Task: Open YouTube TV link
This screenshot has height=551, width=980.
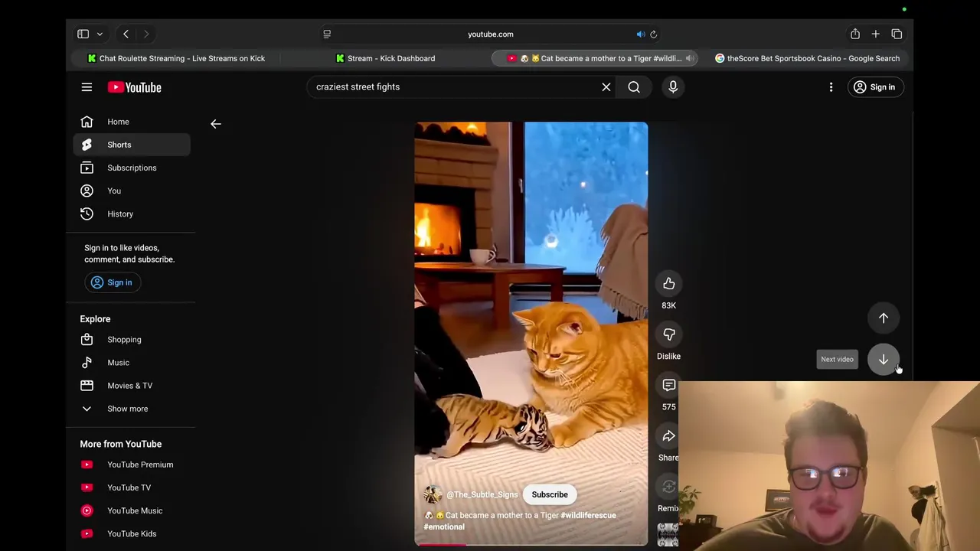Action: 132,487
